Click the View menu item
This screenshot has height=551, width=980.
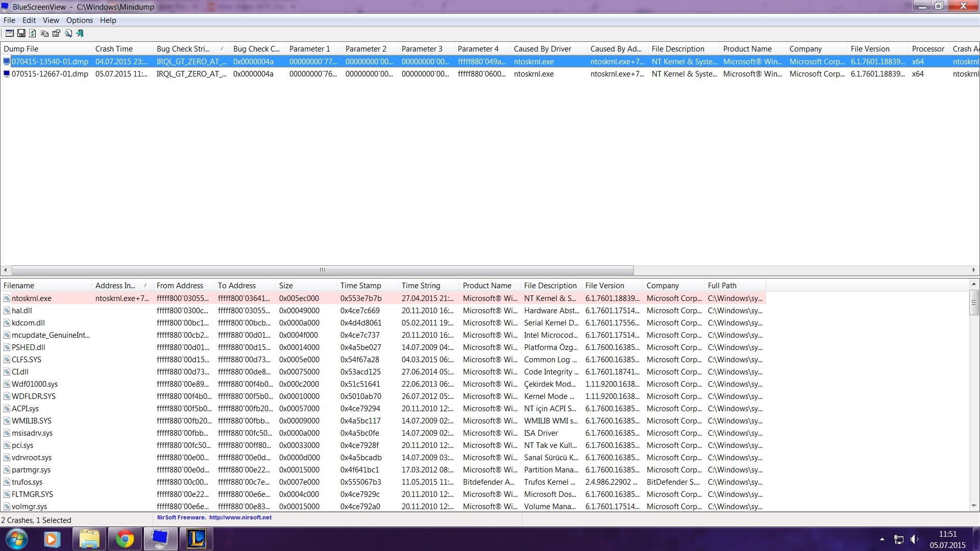click(51, 20)
